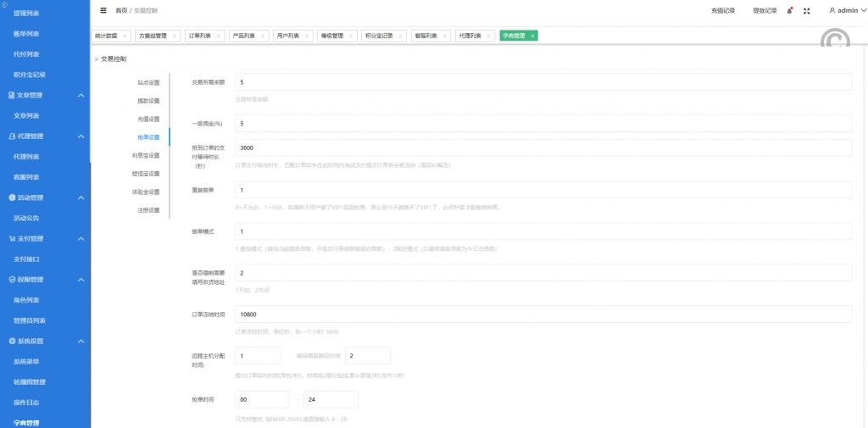The image size is (868, 428).
Task: Select the 利息宝设置 settings tab
Action: tap(146, 156)
